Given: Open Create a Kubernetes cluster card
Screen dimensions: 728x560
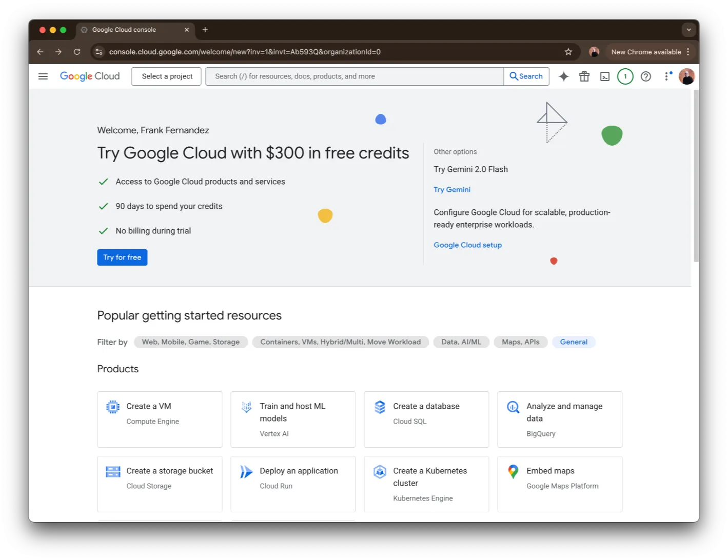Looking at the screenshot, I should point(426,484).
